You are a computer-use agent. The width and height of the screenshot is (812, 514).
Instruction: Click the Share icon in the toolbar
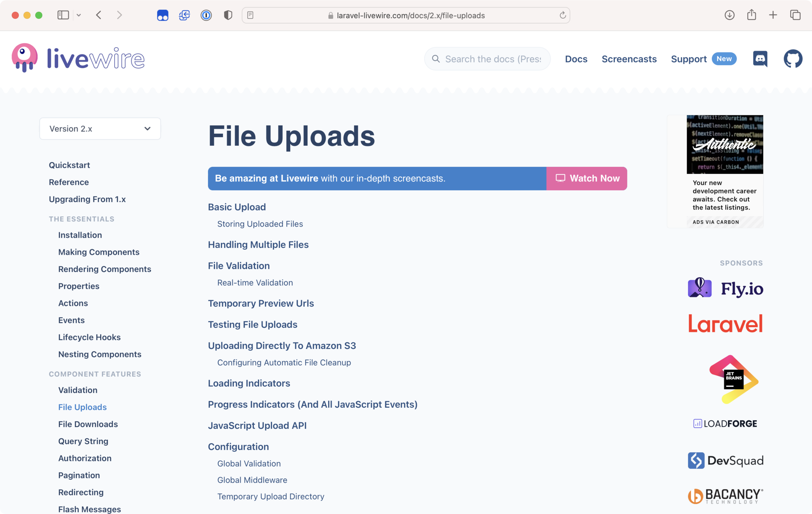point(751,15)
